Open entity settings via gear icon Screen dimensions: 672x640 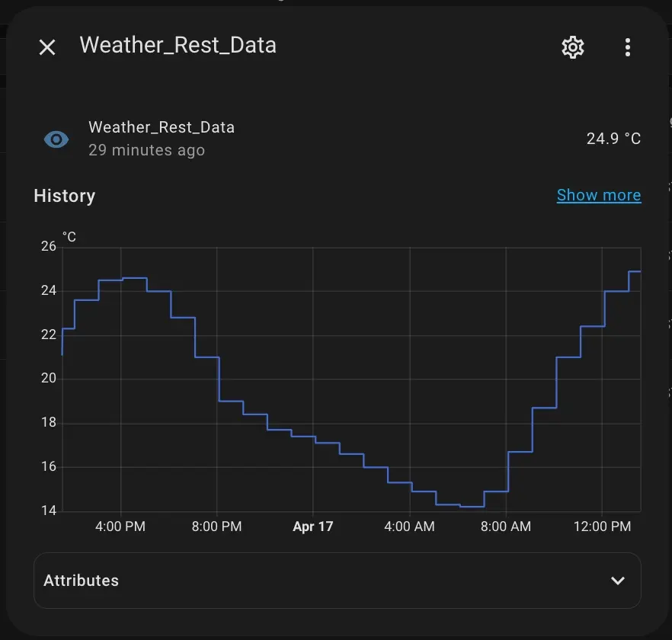coord(572,47)
